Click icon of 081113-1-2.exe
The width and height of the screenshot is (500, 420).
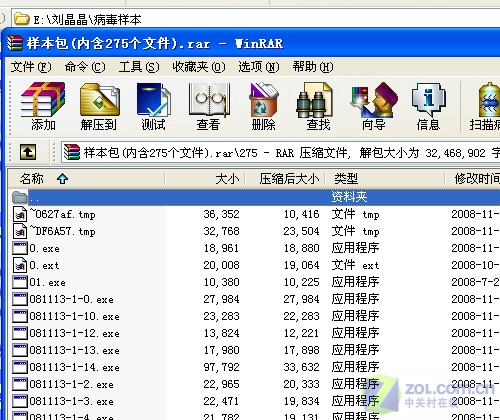click(20, 384)
